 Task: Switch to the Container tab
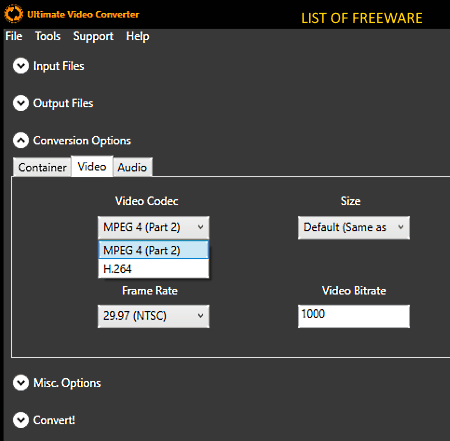coord(42,167)
